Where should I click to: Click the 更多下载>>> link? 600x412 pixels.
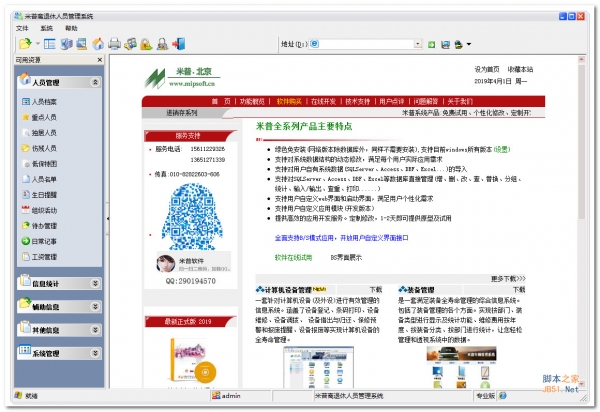(x=508, y=278)
